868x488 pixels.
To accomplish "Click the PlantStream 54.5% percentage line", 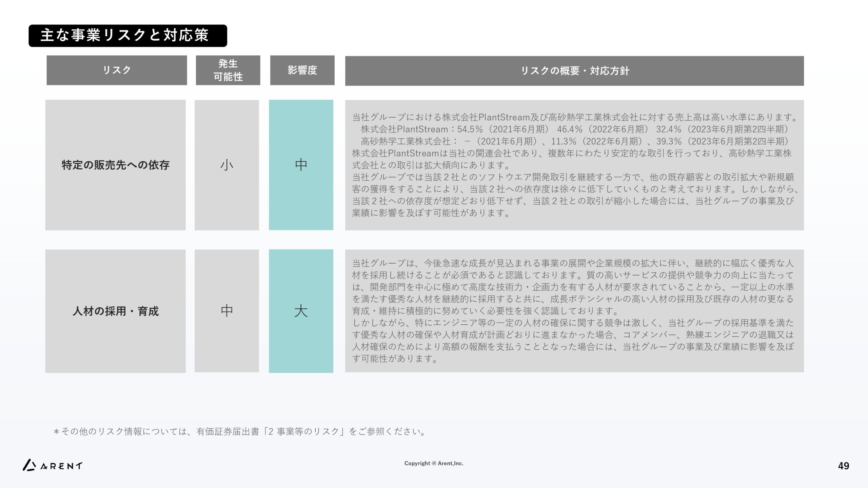I will (x=574, y=129).
